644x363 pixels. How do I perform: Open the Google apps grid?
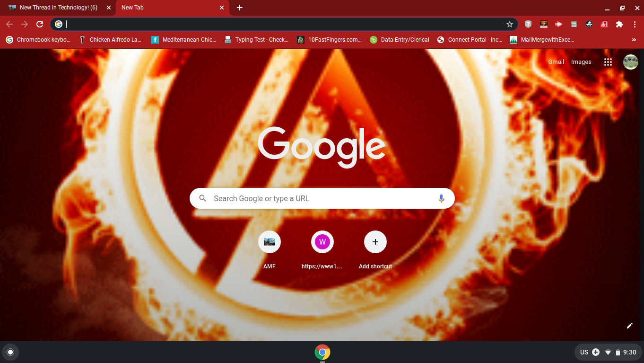608,62
